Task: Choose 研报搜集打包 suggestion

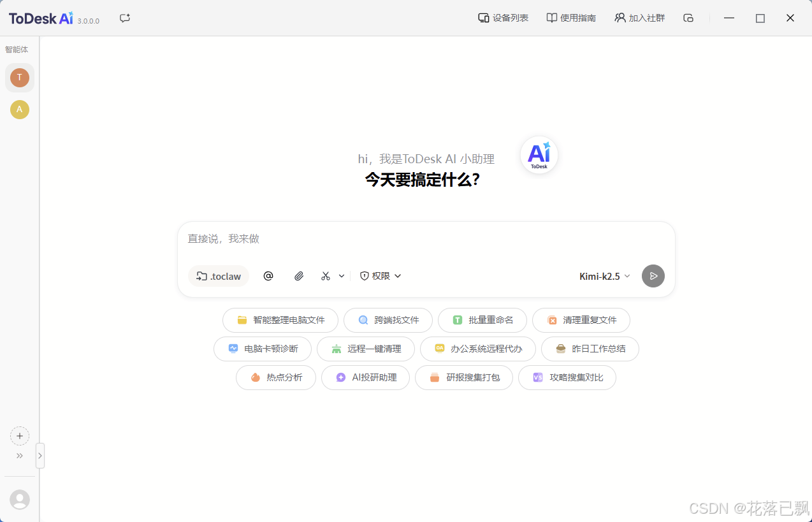Action: point(464,377)
